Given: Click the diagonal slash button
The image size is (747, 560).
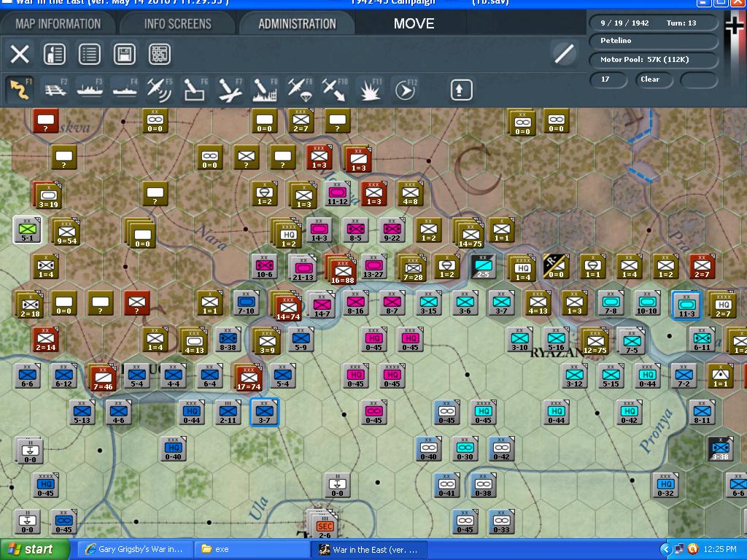Looking at the screenshot, I should [564, 53].
